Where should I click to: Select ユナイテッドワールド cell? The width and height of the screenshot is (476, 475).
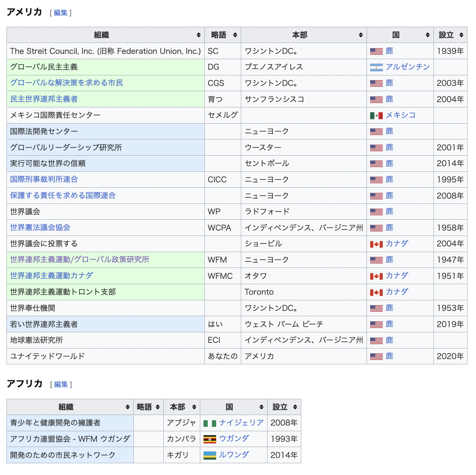(106, 356)
